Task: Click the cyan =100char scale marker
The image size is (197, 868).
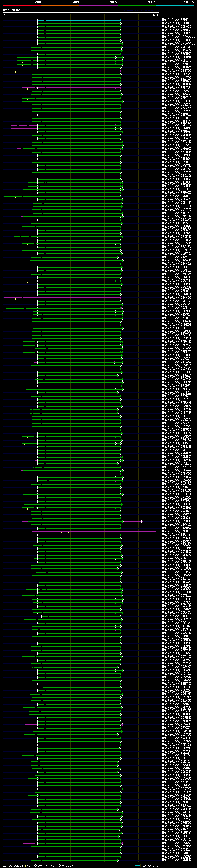Action: [x=138, y=865]
